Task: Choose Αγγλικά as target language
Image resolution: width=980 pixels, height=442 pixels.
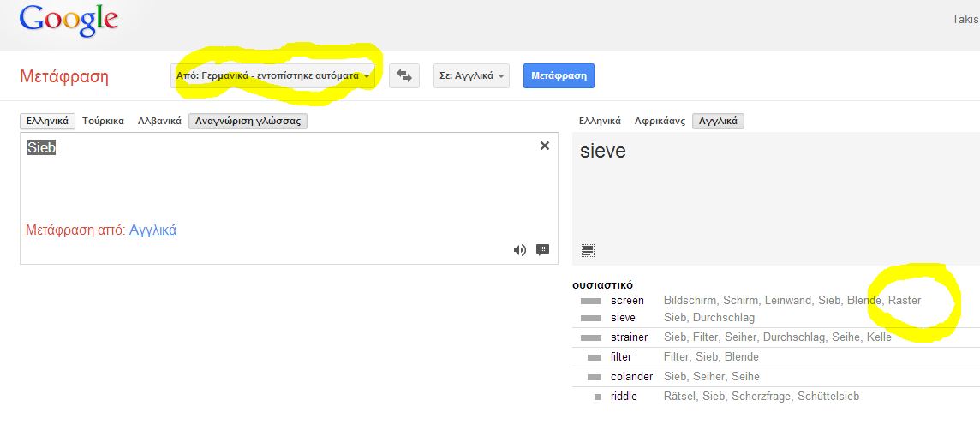Action: [718, 122]
